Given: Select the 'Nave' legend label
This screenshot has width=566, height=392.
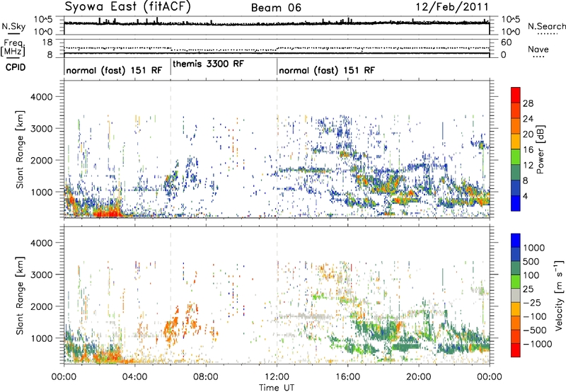Looking at the screenshot, I should (538, 49).
